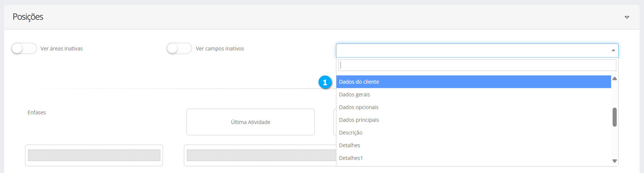Pick Detalhes1 at the list bottom
This screenshot has width=644, height=173.
(x=351, y=158)
